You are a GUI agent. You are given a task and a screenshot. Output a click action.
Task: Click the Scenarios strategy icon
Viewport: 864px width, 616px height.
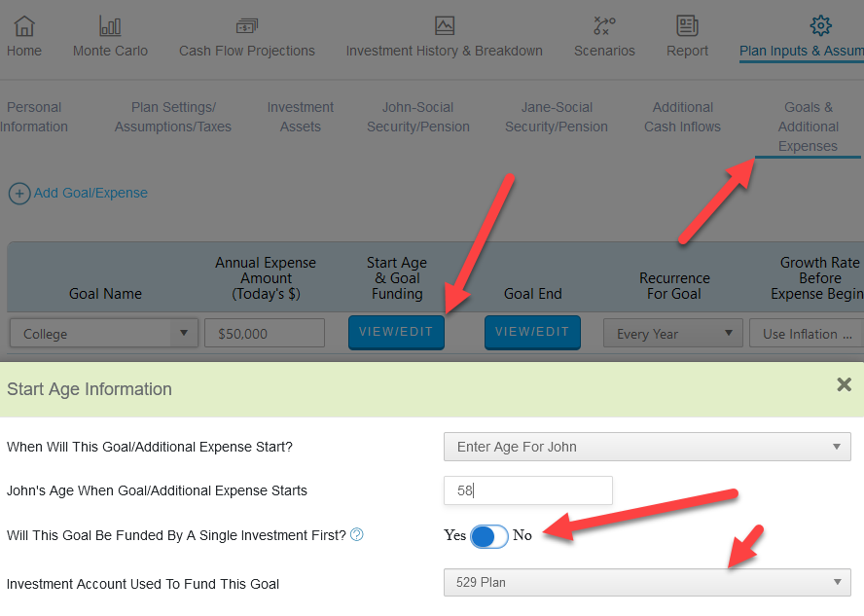click(604, 25)
